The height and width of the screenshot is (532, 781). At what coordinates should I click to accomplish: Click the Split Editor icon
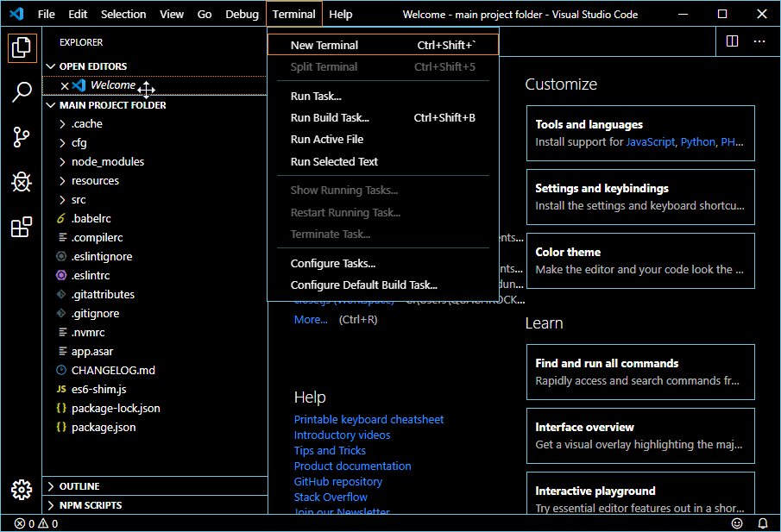coord(732,41)
